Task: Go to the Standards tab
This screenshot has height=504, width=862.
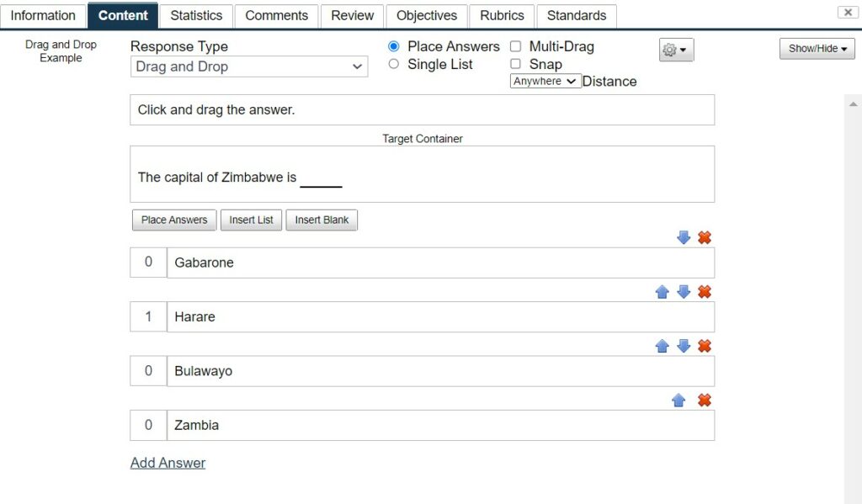Action: point(577,15)
